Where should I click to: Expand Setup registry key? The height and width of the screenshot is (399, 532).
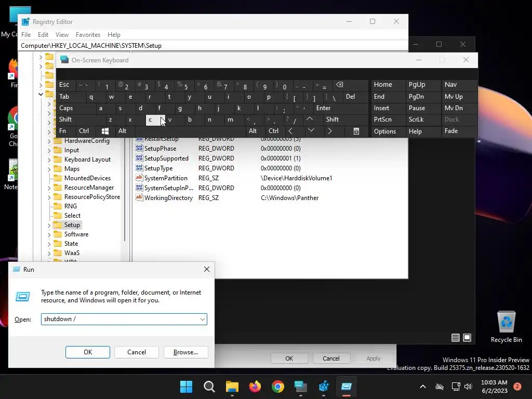pos(49,225)
